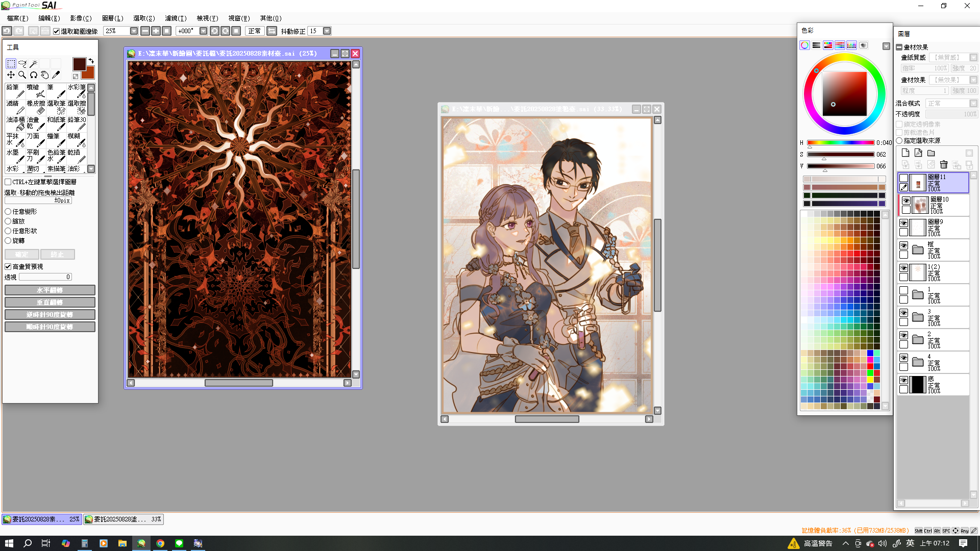Swap foreground and background colors arrow
The image size is (980, 551).
tap(91, 61)
